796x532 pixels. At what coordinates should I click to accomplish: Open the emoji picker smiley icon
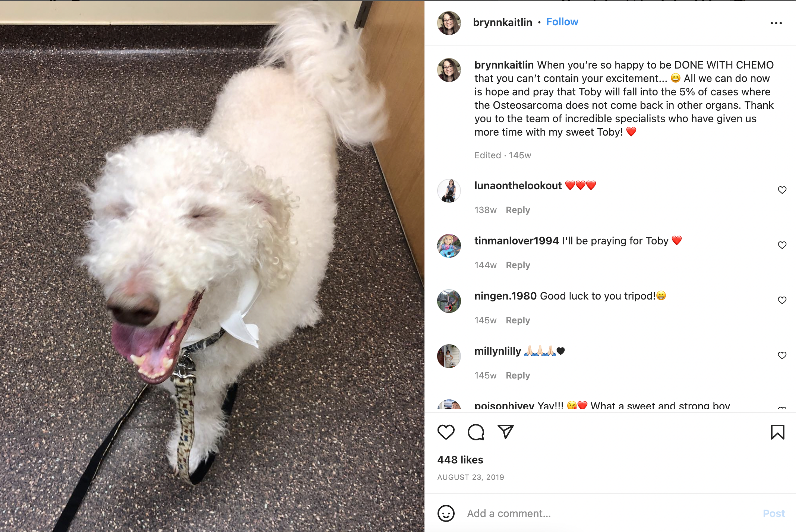point(446,513)
